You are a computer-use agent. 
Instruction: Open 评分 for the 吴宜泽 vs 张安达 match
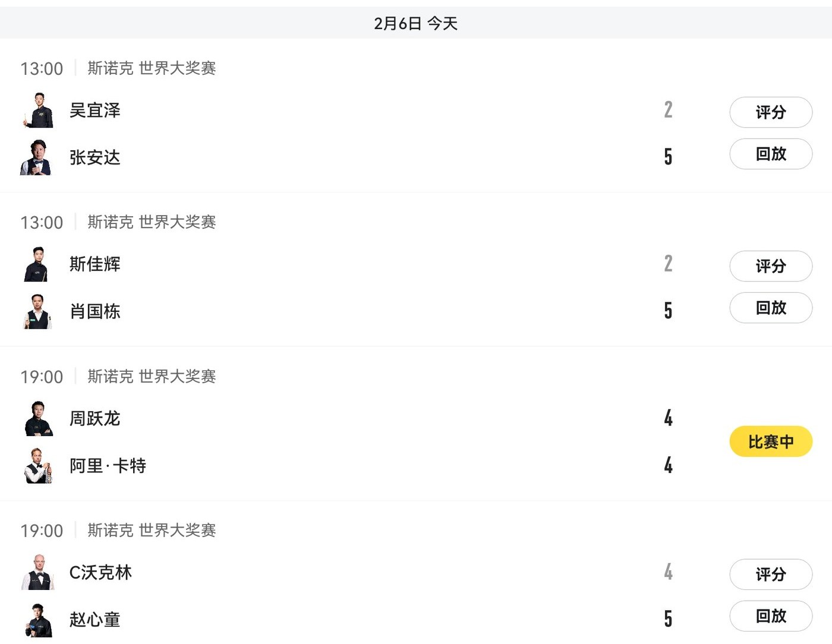tap(771, 112)
